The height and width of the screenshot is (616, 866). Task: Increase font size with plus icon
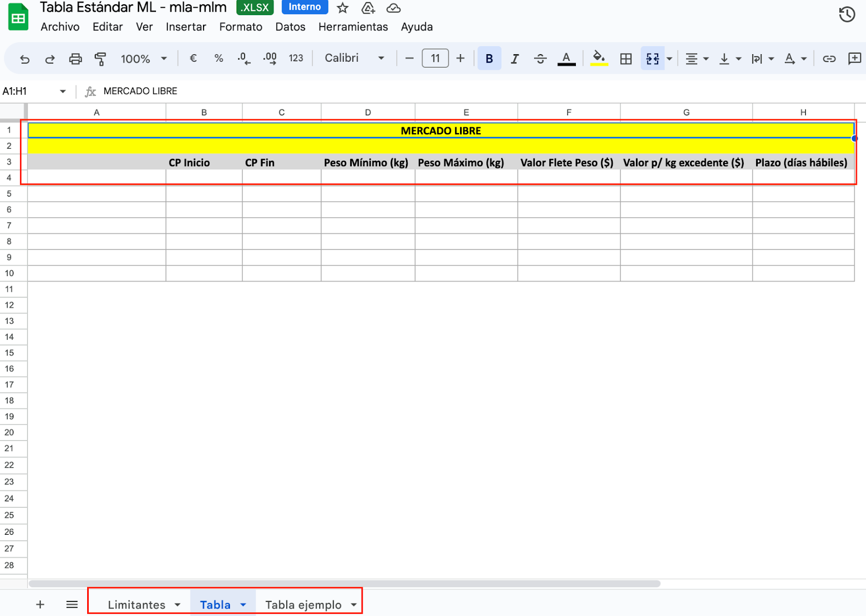tap(460, 58)
